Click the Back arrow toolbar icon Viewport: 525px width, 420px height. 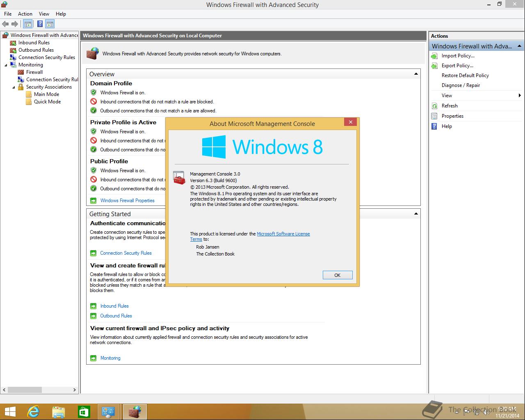[x=5, y=24]
